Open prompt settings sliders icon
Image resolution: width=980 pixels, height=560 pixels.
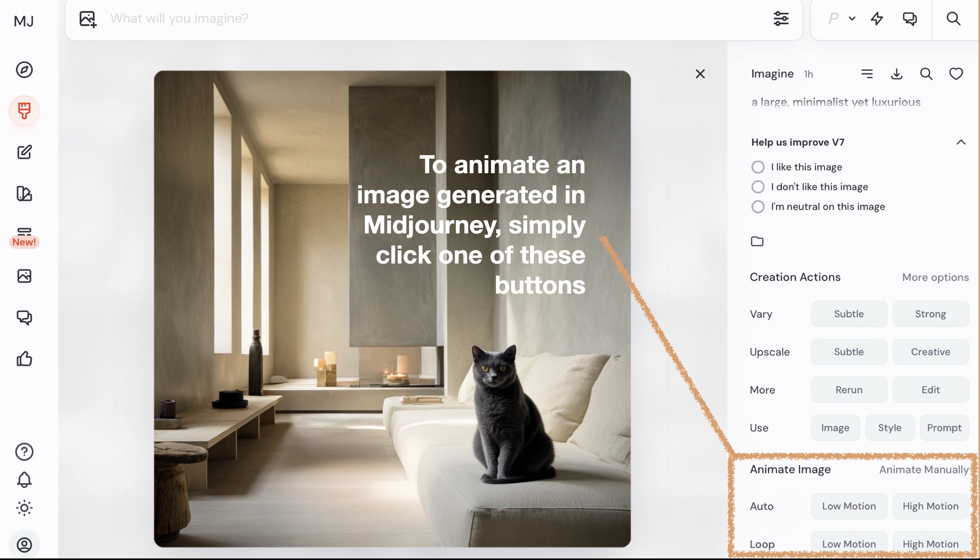pos(781,18)
